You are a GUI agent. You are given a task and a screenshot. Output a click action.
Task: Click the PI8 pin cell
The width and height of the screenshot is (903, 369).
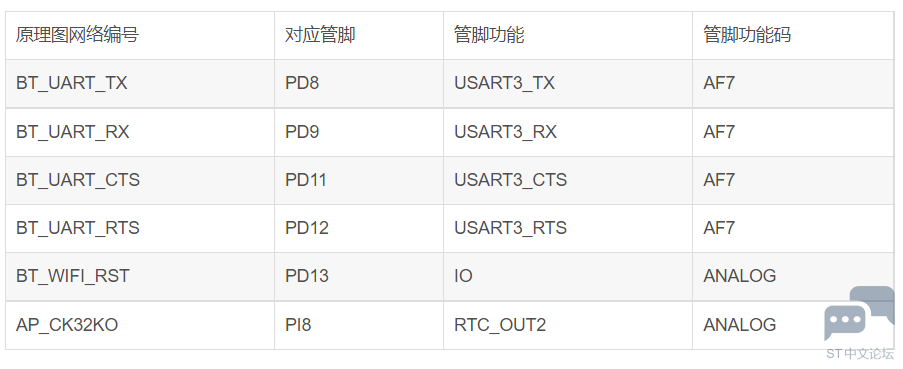pyautogui.click(x=359, y=325)
